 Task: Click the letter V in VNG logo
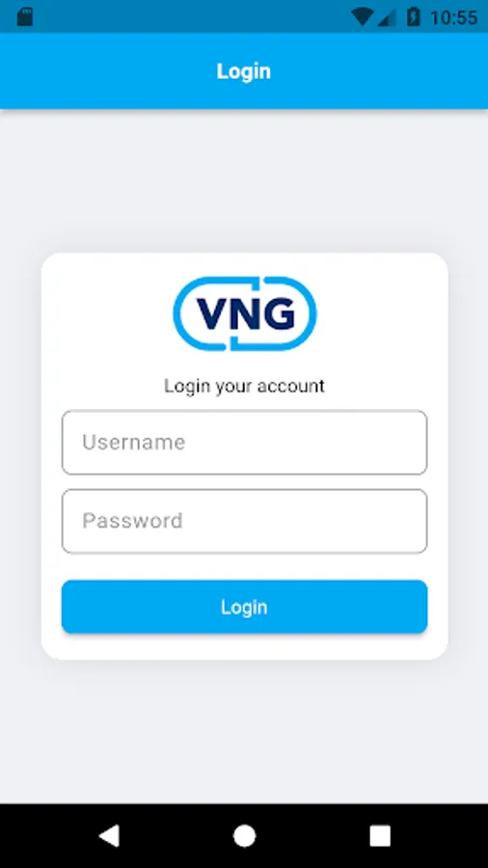tap(210, 313)
